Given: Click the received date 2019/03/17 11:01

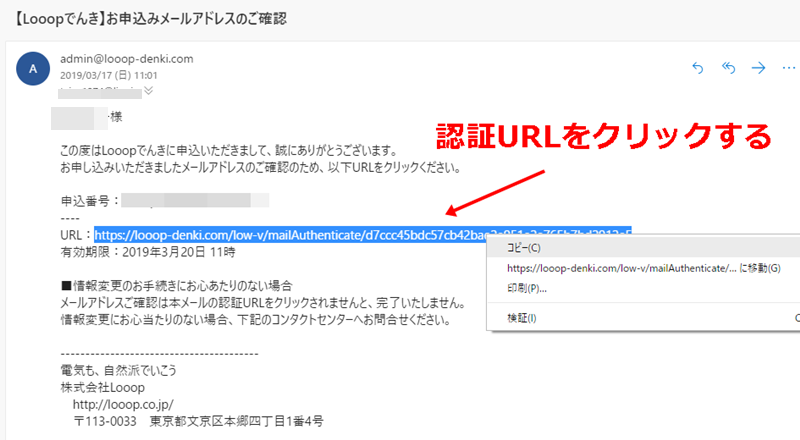Looking at the screenshot, I should (x=109, y=75).
